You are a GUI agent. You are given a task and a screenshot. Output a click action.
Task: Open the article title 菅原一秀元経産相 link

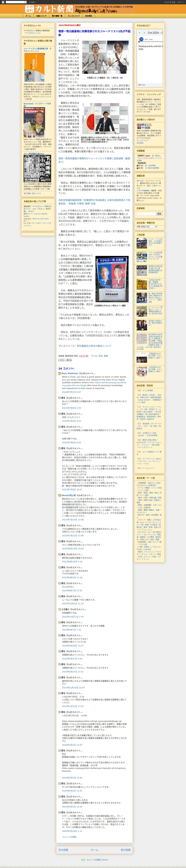[94, 33]
